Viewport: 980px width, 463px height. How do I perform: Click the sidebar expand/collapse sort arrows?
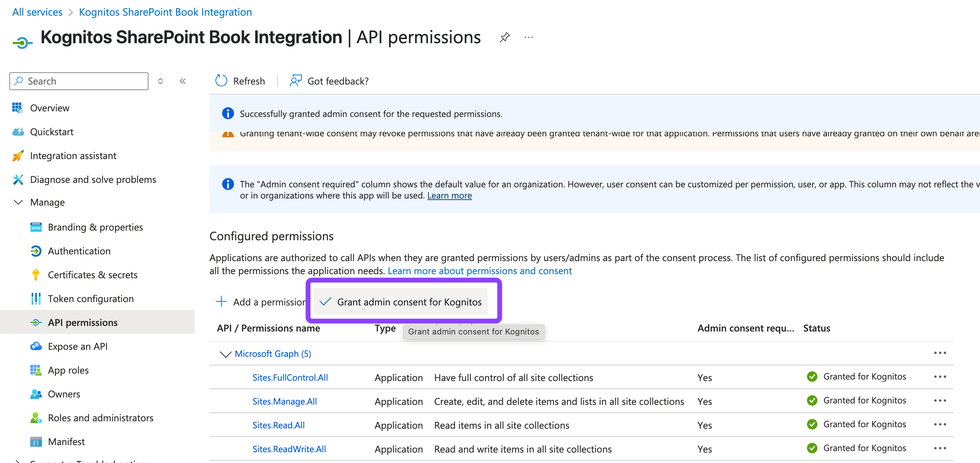pyautogui.click(x=160, y=81)
